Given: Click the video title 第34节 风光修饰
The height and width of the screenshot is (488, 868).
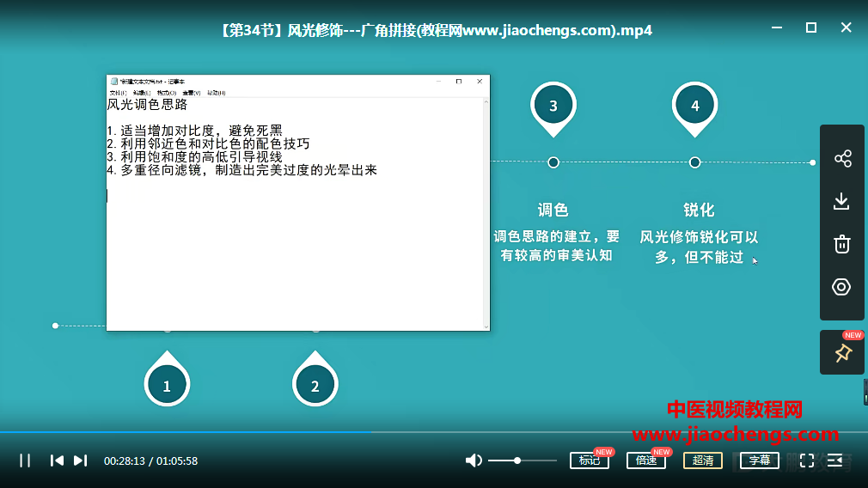Looking at the screenshot, I should click(437, 30).
